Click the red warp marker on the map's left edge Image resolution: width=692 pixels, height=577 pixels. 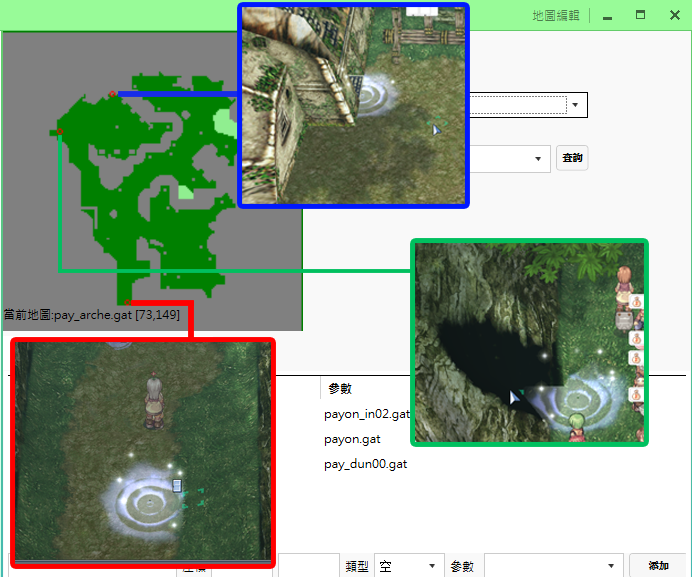click(60, 132)
